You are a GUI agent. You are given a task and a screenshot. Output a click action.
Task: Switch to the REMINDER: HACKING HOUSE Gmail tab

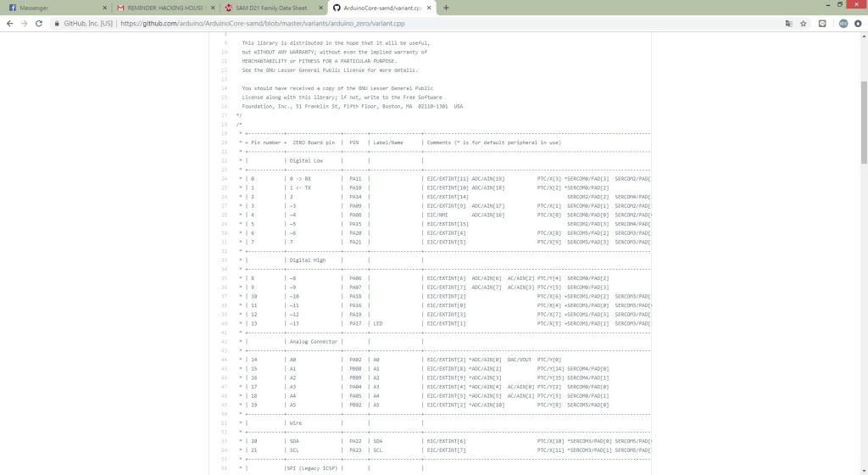point(164,8)
